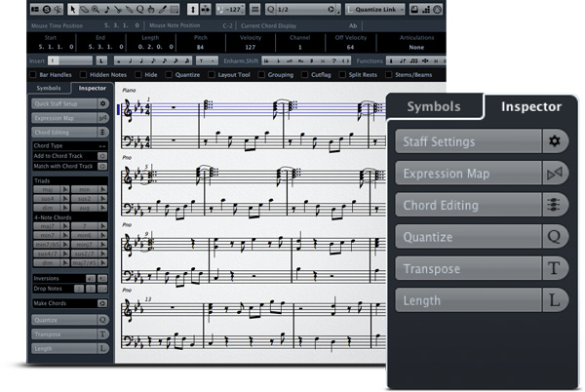Click the Add to Chord Track button
The image size is (585, 392).
[x=102, y=156]
